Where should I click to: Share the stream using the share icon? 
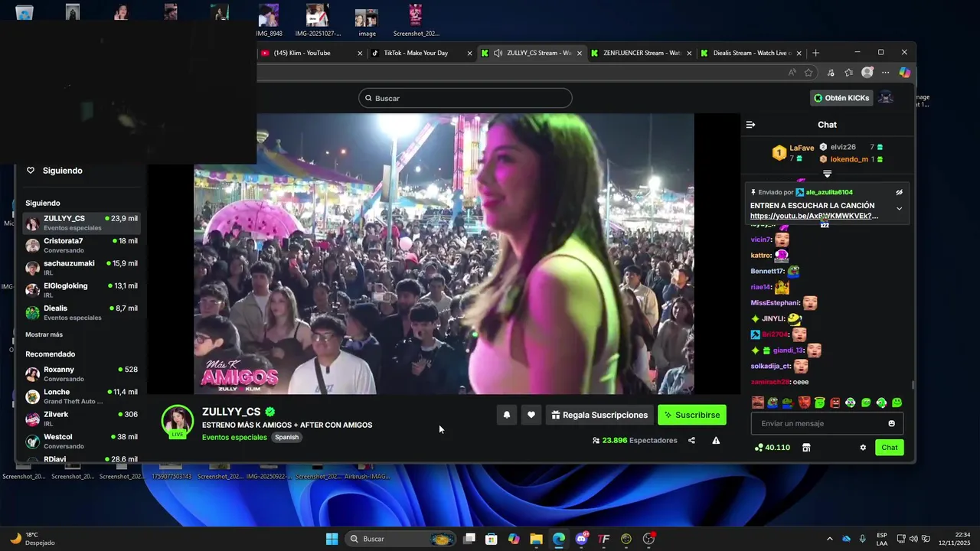click(691, 440)
